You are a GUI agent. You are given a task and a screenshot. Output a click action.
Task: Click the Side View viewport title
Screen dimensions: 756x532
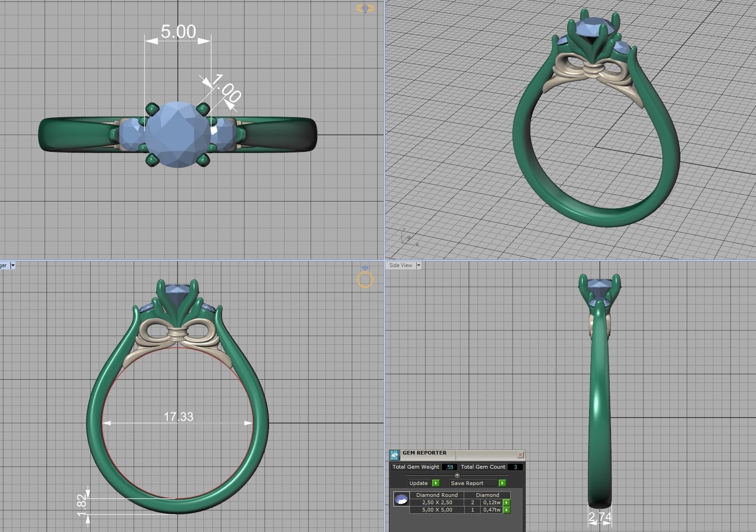tap(401, 265)
